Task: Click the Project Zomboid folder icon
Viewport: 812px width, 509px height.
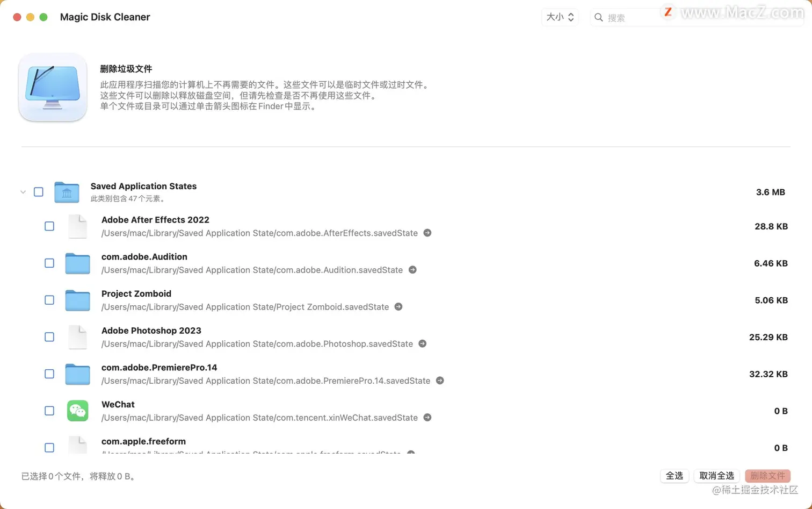Action: 77,300
